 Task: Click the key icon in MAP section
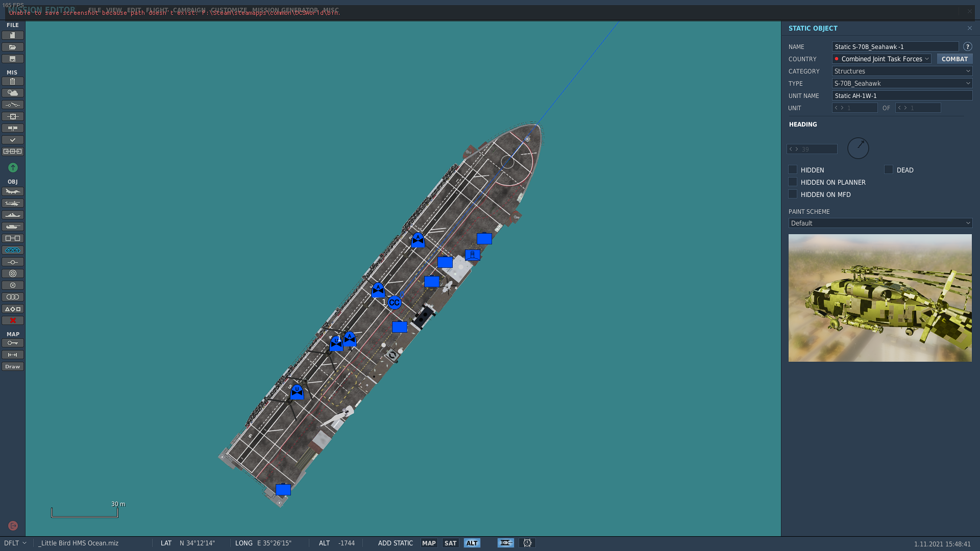(x=13, y=343)
